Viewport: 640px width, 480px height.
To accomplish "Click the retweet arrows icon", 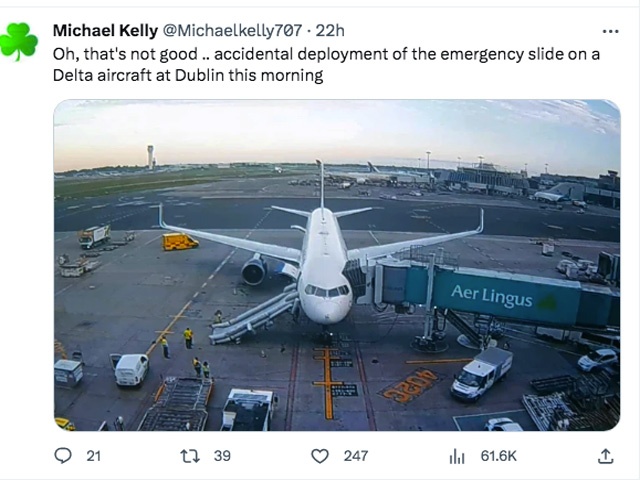I will [189, 455].
